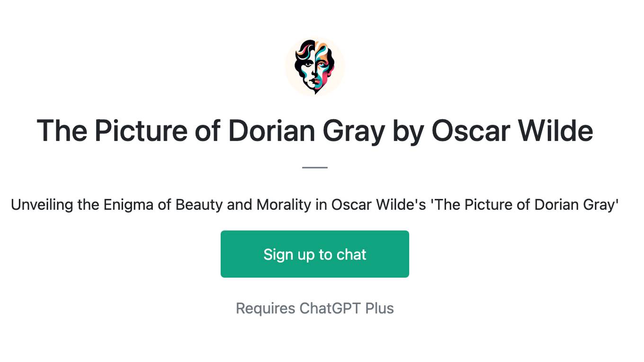Click the word 'Enigma' in the description
This screenshot has height=362, width=644.
(129, 205)
